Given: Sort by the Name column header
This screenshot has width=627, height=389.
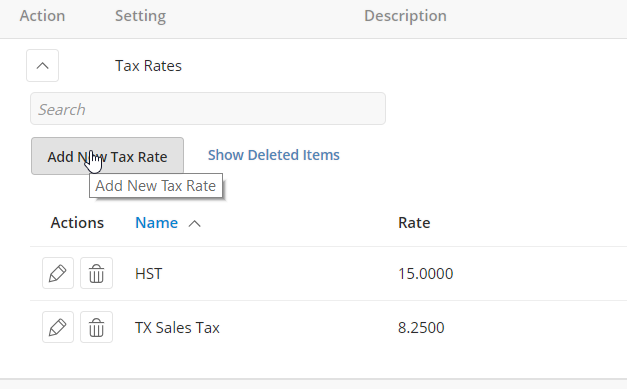Looking at the screenshot, I should click(x=156, y=223).
